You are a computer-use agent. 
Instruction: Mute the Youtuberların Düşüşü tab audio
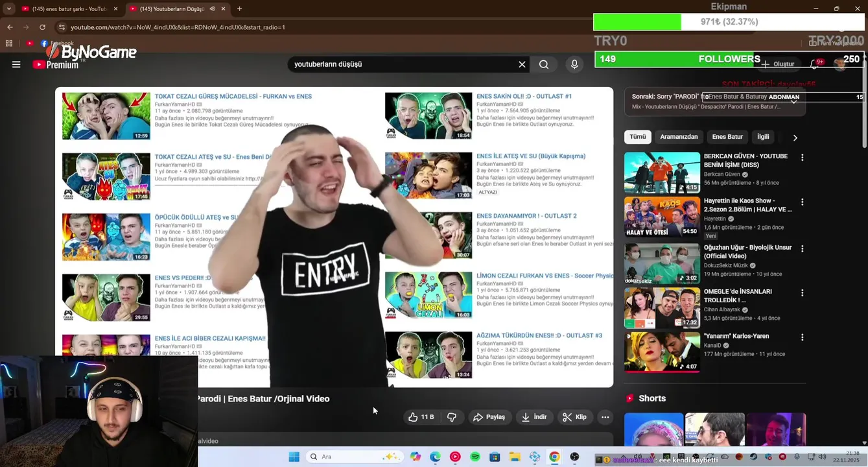pos(213,9)
